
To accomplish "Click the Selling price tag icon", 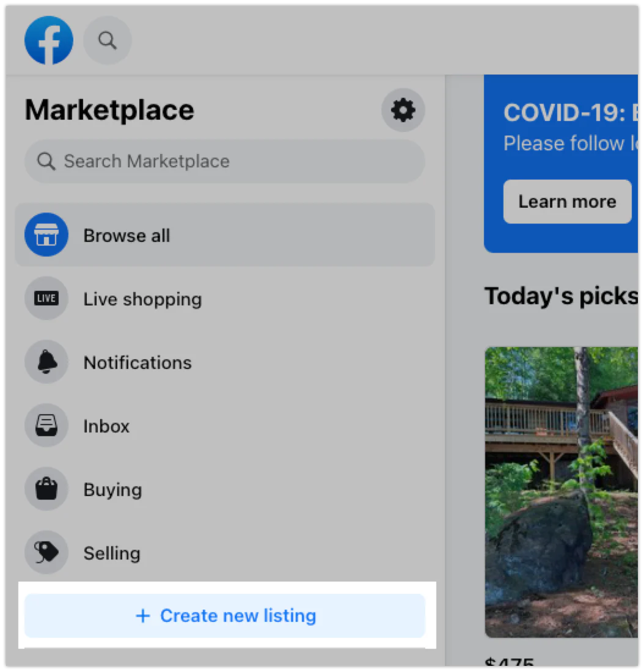I will pyautogui.click(x=46, y=552).
